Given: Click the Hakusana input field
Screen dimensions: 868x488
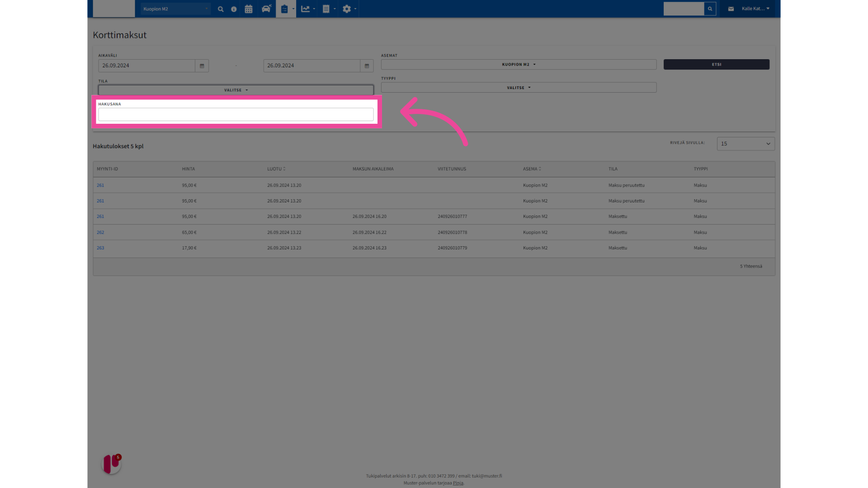Looking at the screenshot, I should tap(236, 115).
